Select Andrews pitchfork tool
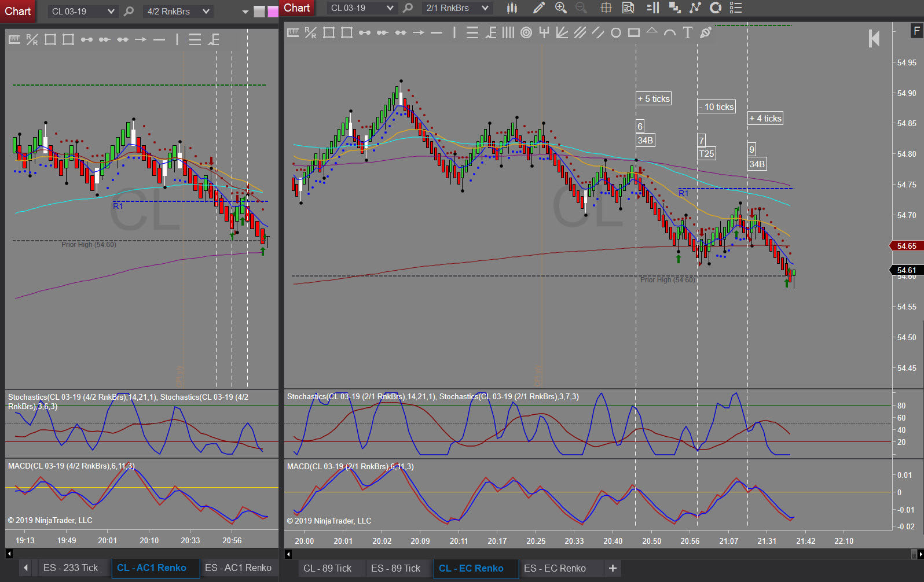This screenshot has width=924, height=582. 544,33
